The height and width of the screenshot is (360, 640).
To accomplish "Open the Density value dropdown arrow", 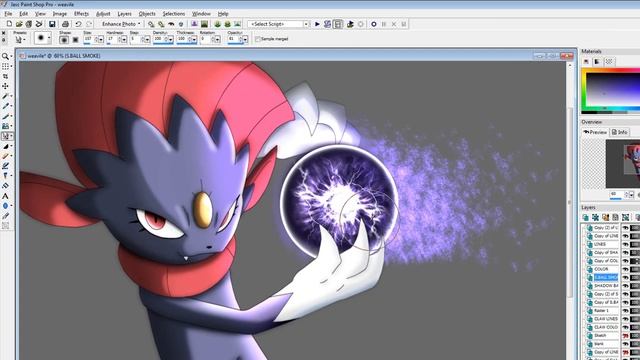I will 171,40.
